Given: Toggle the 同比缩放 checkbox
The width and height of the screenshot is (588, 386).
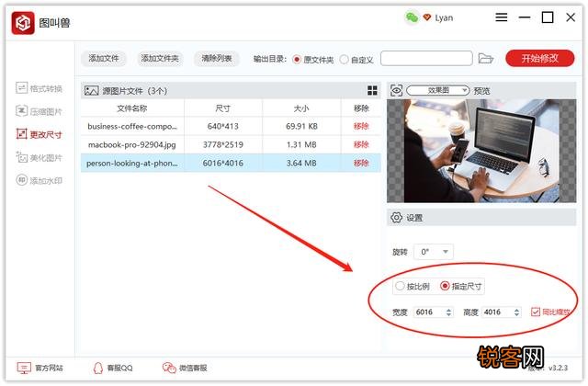Looking at the screenshot, I should coord(535,312).
